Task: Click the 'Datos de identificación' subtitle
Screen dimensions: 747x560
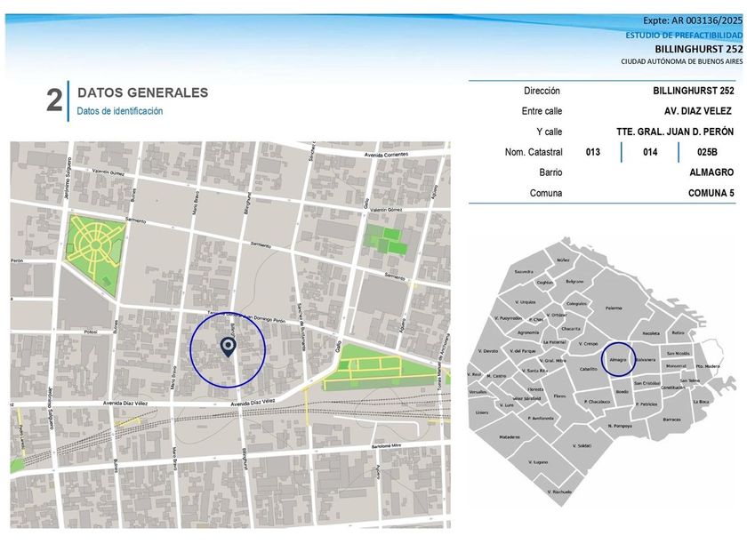Action: coord(120,111)
